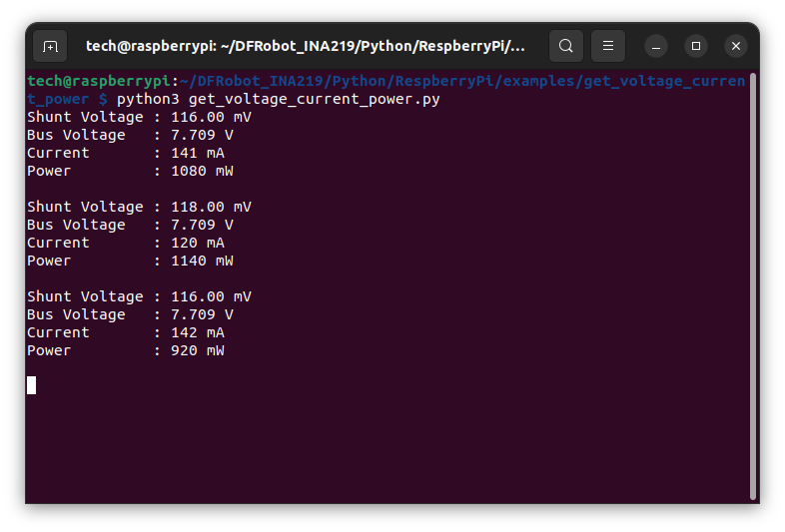Open a new terminal tab
This screenshot has height=532, width=785.
click(50, 46)
